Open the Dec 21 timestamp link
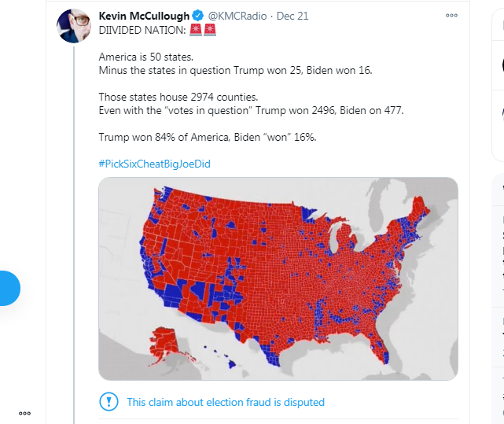 tap(292, 16)
